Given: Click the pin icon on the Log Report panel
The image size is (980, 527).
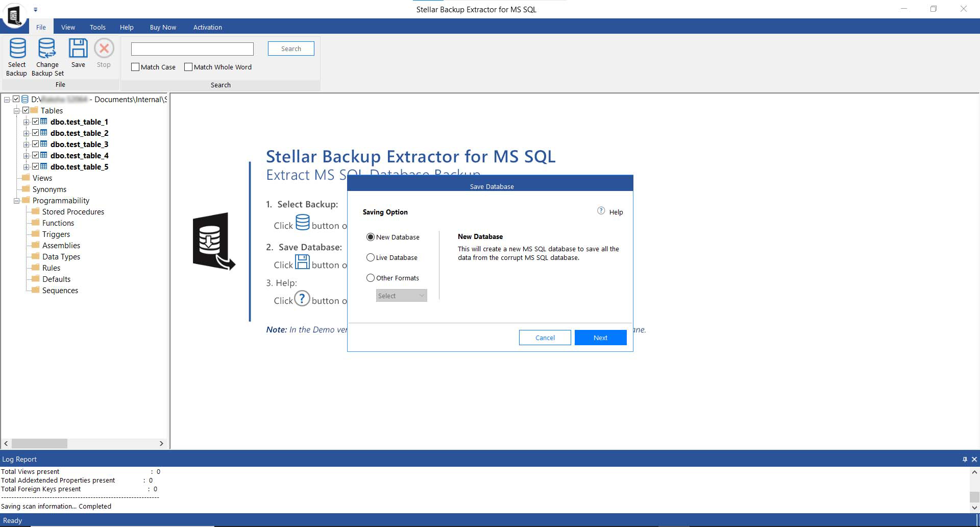Looking at the screenshot, I should (965, 459).
